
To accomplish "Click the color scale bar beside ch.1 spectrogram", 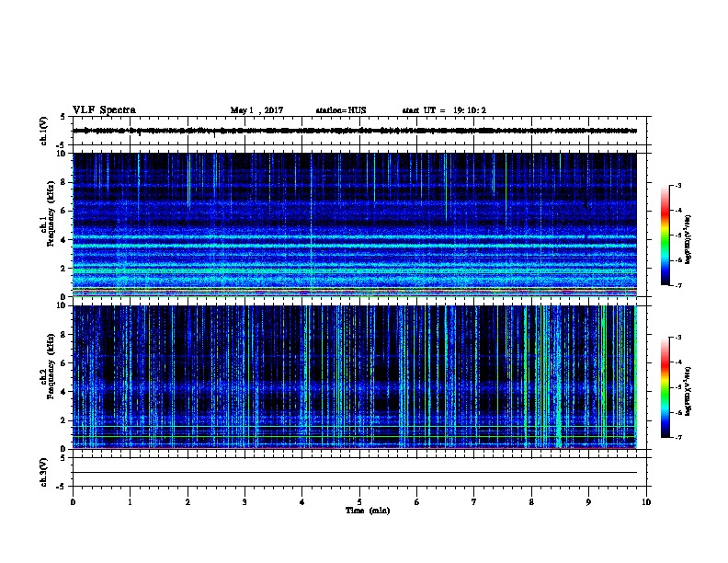I will tap(665, 236).
